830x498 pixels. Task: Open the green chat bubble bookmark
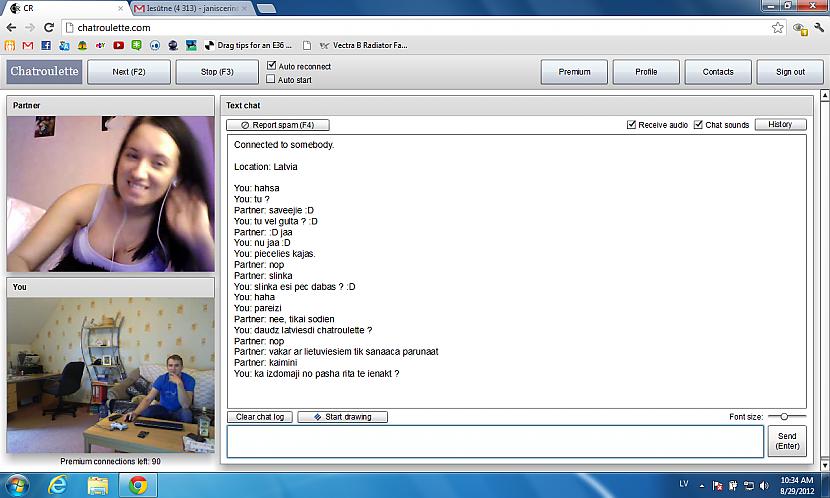[x=137, y=46]
